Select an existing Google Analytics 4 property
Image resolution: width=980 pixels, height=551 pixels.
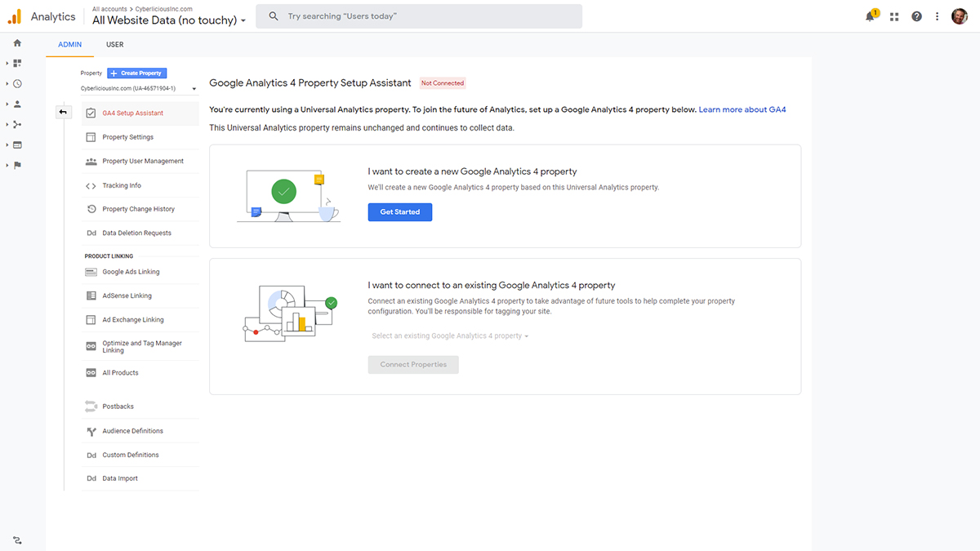pos(449,335)
